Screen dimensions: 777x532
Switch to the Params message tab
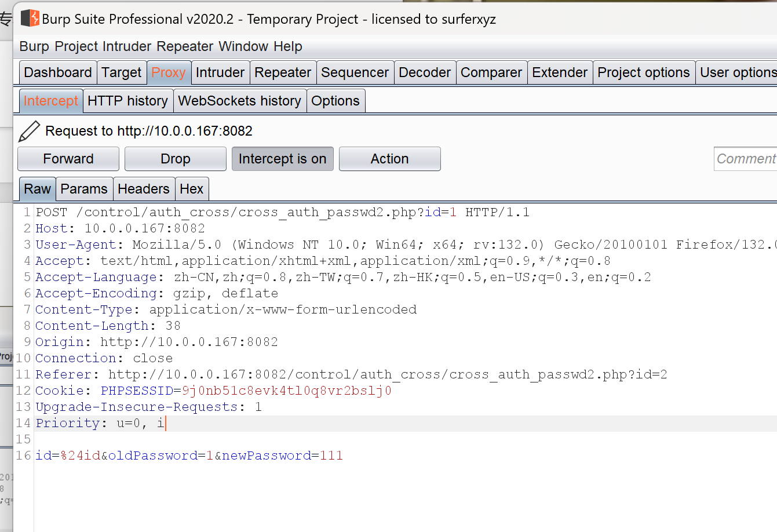(84, 189)
